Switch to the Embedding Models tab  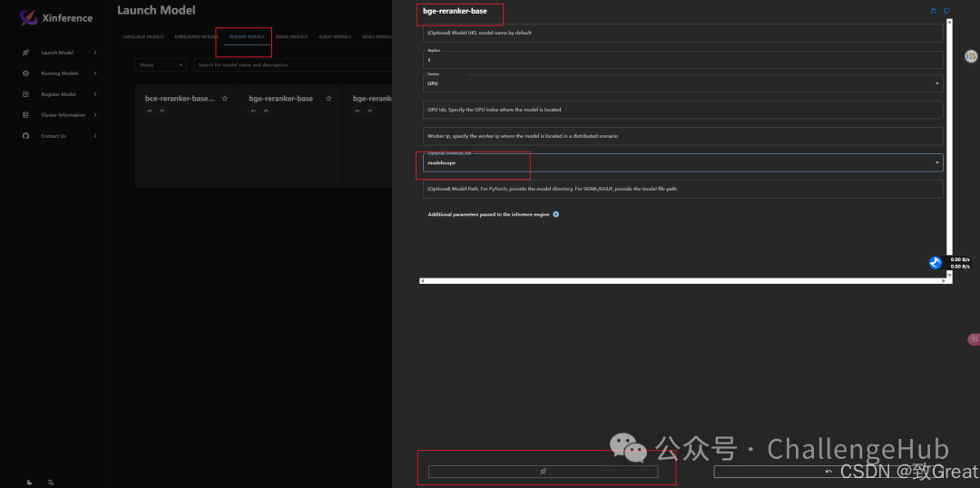[197, 37]
